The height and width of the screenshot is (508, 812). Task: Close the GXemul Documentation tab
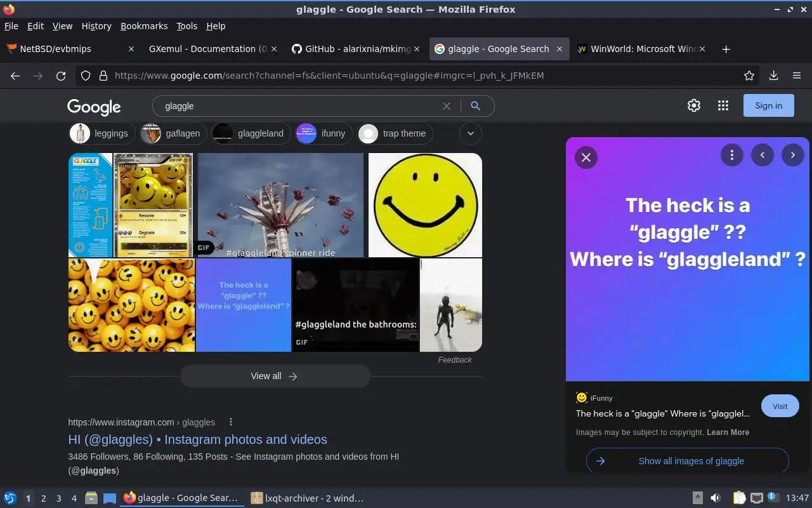click(x=274, y=49)
